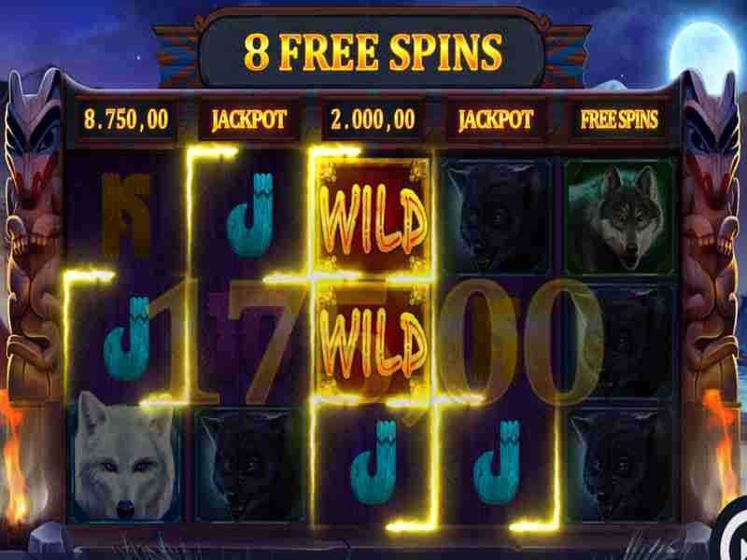Click the 2.000,00 prize box
747x560 pixels.
(x=373, y=119)
